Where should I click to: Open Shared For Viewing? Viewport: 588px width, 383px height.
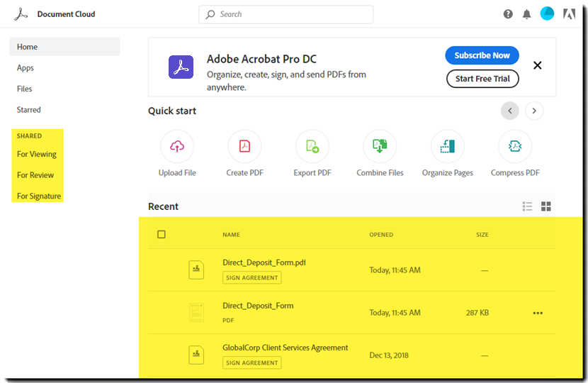coord(37,154)
